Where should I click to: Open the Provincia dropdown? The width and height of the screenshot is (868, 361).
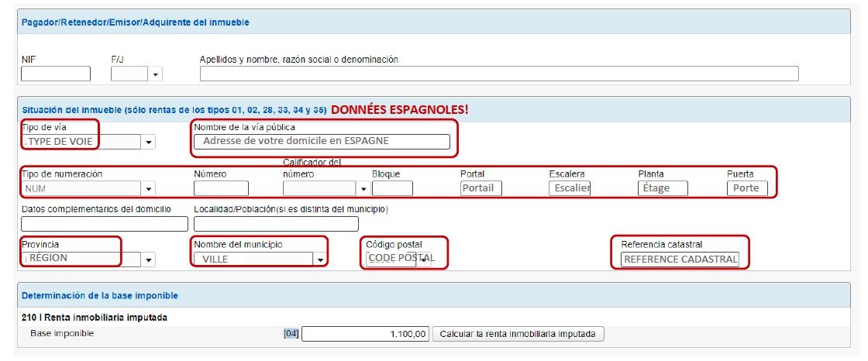[x=149, y=260]
